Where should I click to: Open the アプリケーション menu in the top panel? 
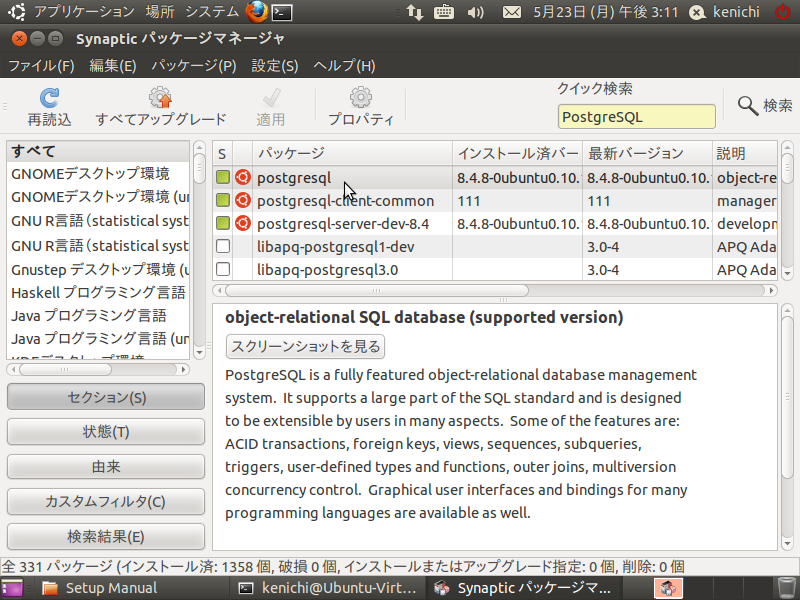coord(84,12)
